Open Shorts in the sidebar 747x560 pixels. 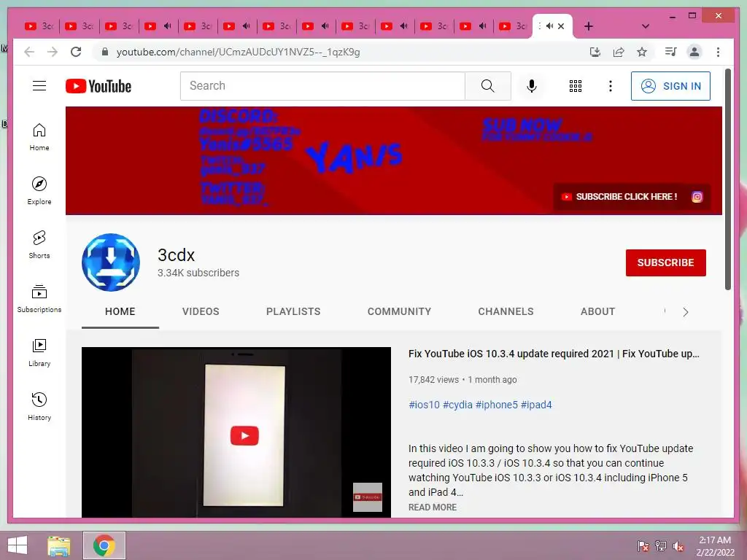click(39, 245)
